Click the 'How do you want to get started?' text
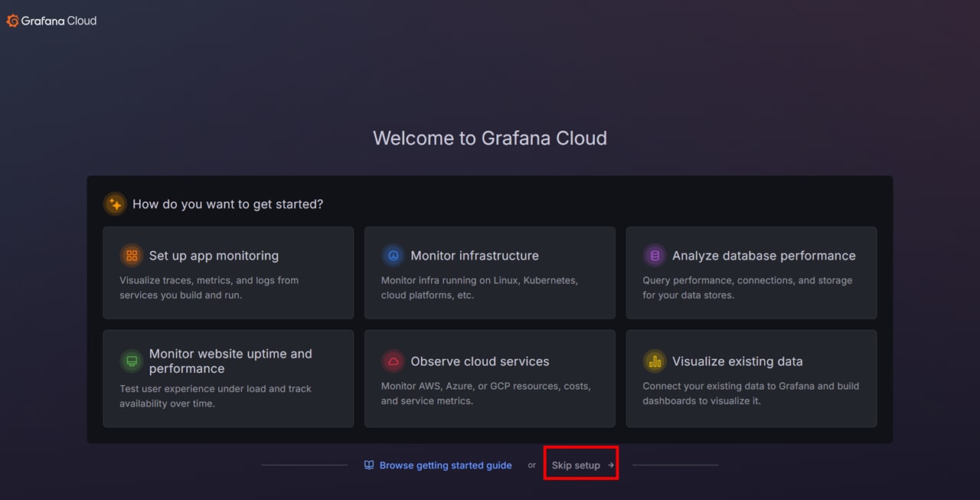 (228, 204)
